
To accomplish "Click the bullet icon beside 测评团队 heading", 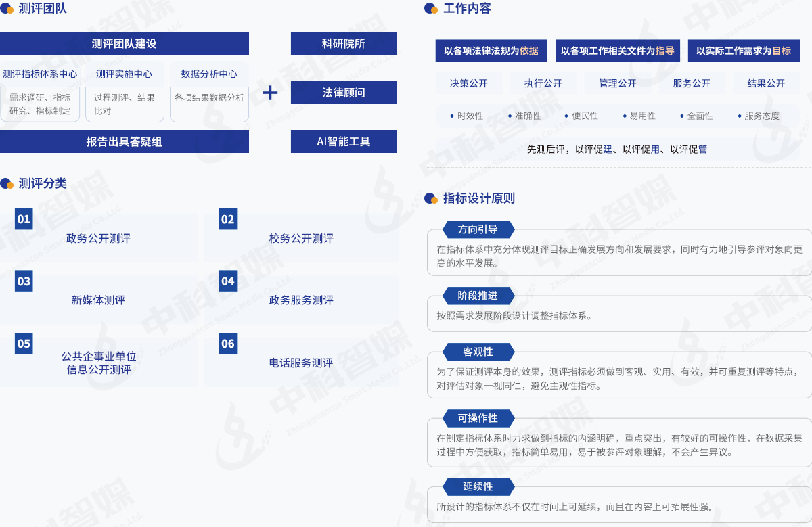I will [7, 9].
